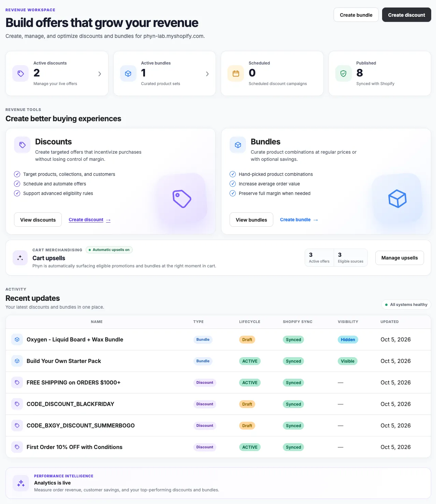Click the Create bundle header button
The height and width of the screenshot is (504, 436).
[356, 15]
